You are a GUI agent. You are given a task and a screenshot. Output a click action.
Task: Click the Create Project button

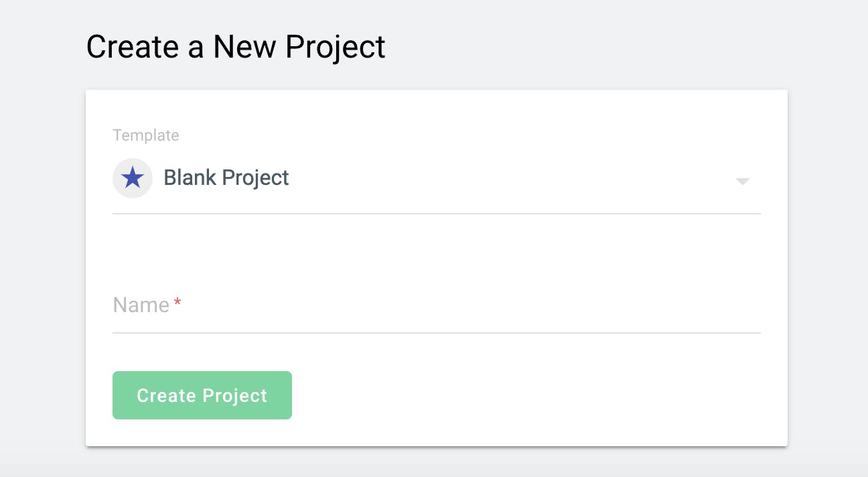point(202,395)
